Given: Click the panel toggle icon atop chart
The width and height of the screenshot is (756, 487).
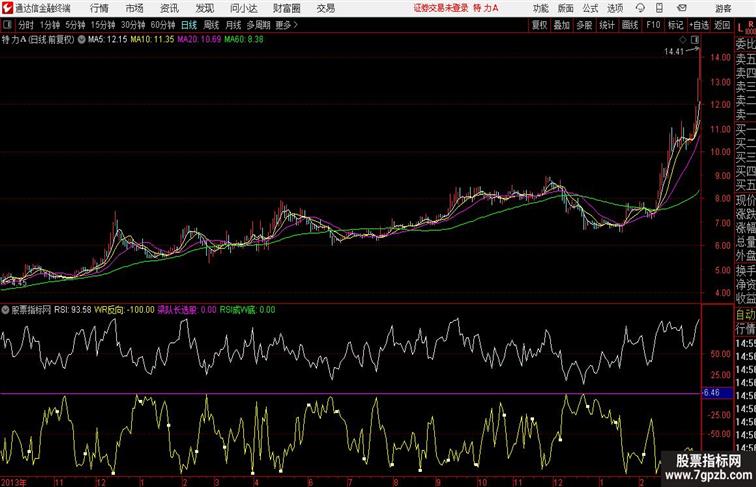Looking at the screenshot, I should click(x=695, y=40).
